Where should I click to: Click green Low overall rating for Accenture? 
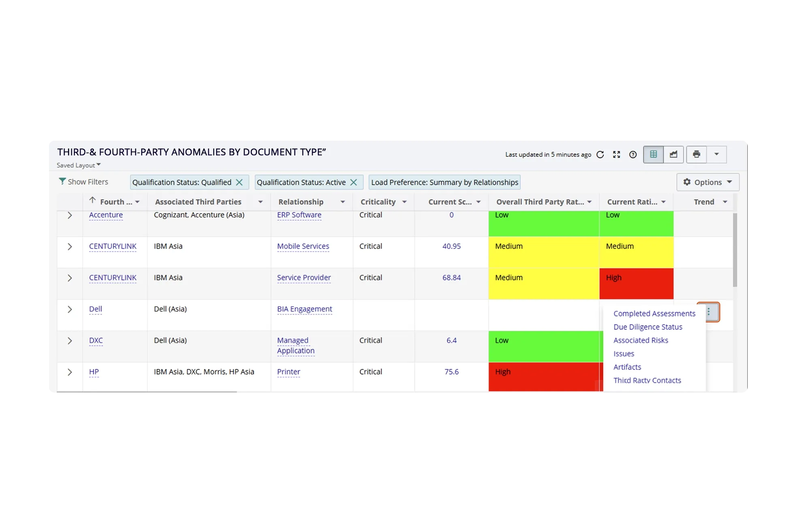click(544, 223)
